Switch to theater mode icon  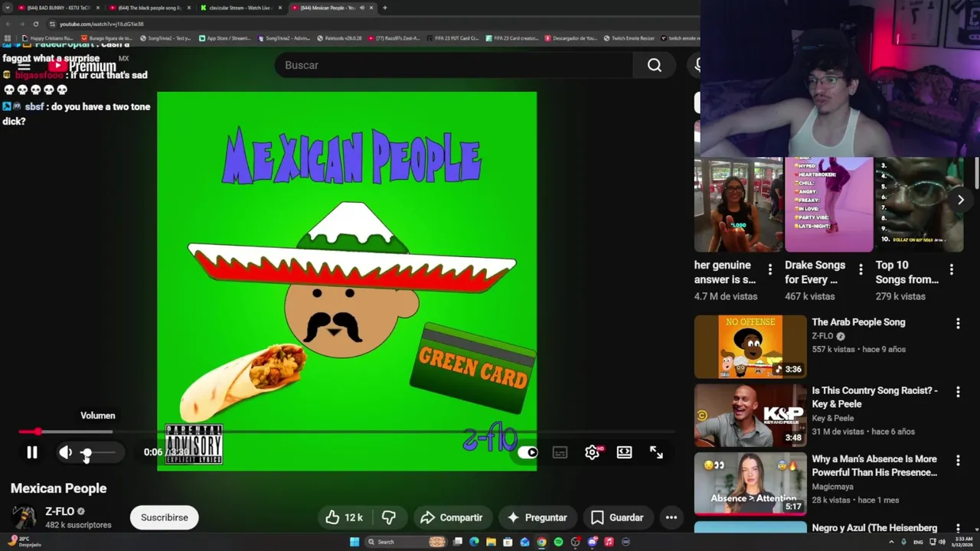click(624, 452)
